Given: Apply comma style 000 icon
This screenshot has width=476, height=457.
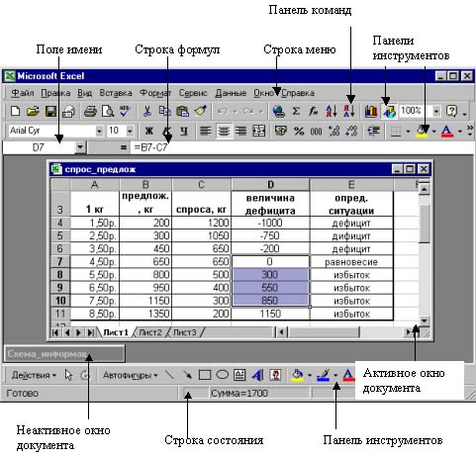Looking at the screenshot, I should tap(316, 132).
